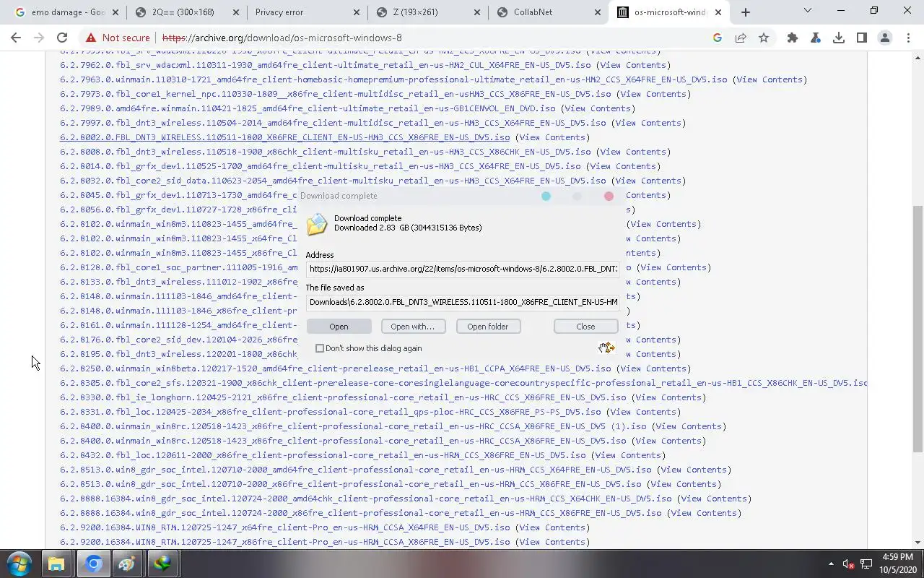Open the 6.2.7989.0 amd64fre winmain iso link
The image size is (924, 578).
308,108
